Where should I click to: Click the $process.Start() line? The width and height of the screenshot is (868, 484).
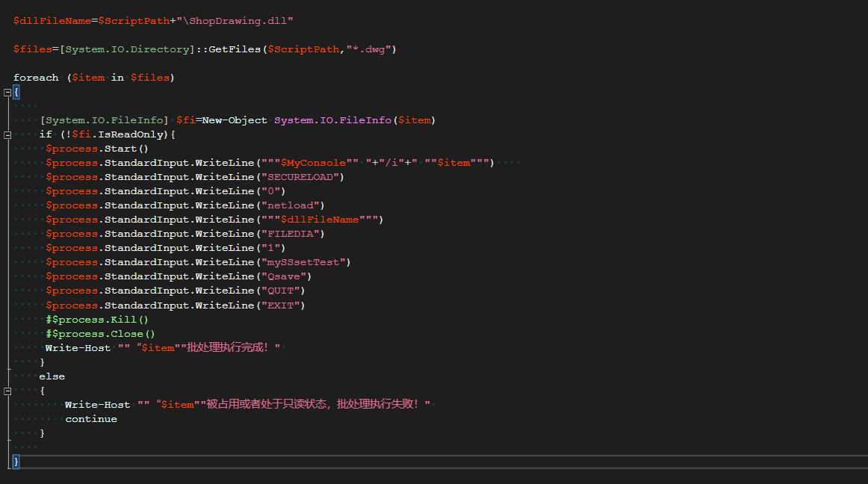click(x=97, y=149)
